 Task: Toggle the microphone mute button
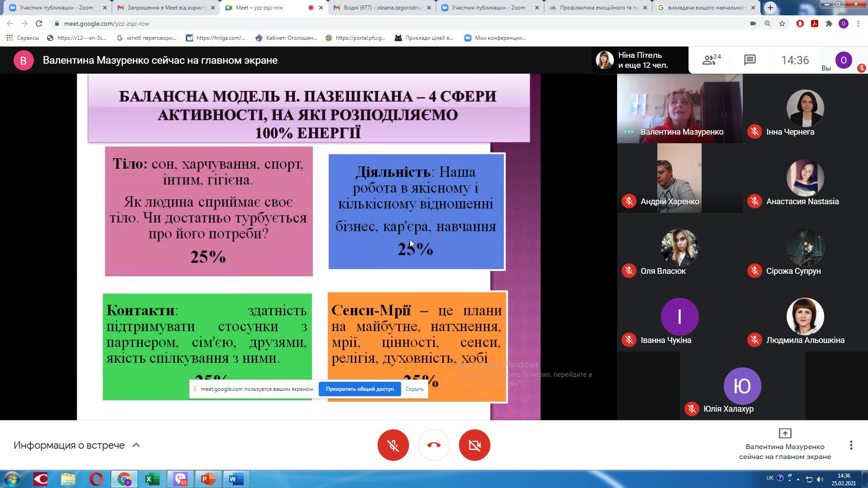tap(393, 445)
